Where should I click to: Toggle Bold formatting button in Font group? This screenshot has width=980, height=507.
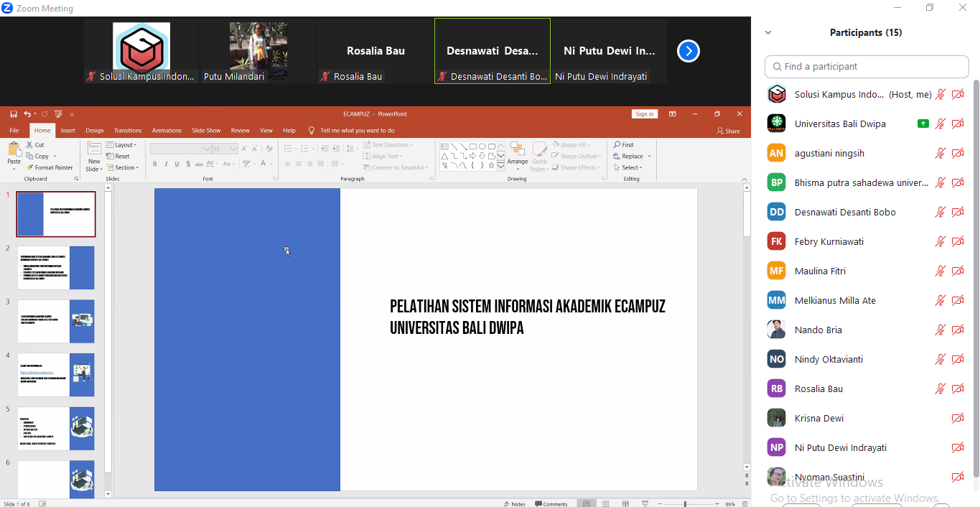click(155, 164)
